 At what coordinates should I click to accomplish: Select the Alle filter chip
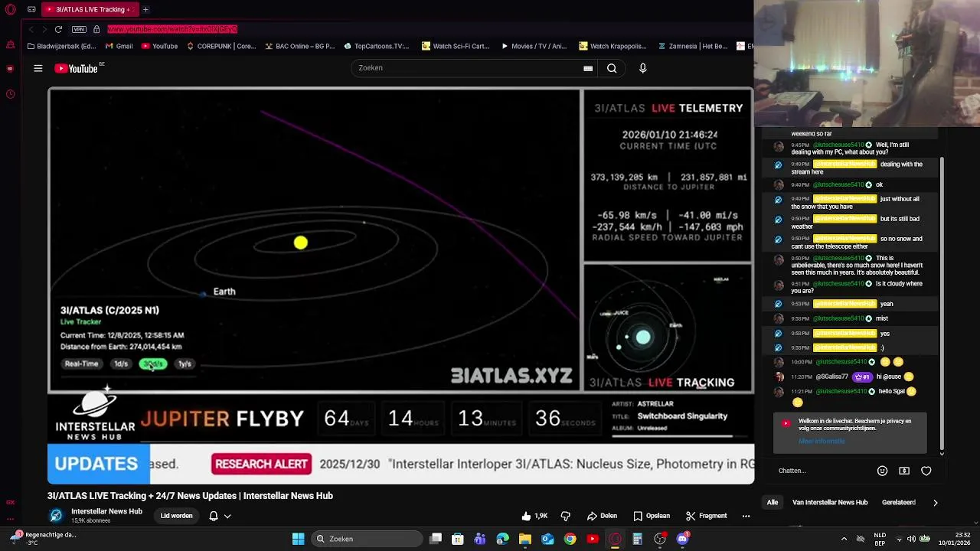(x=773, y=503)
